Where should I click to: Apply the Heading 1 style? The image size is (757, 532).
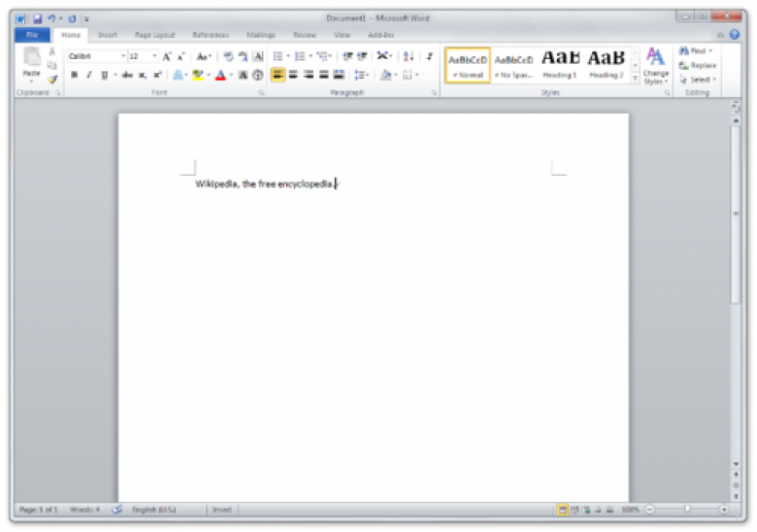pyautogui.click(x=560, y=65)
